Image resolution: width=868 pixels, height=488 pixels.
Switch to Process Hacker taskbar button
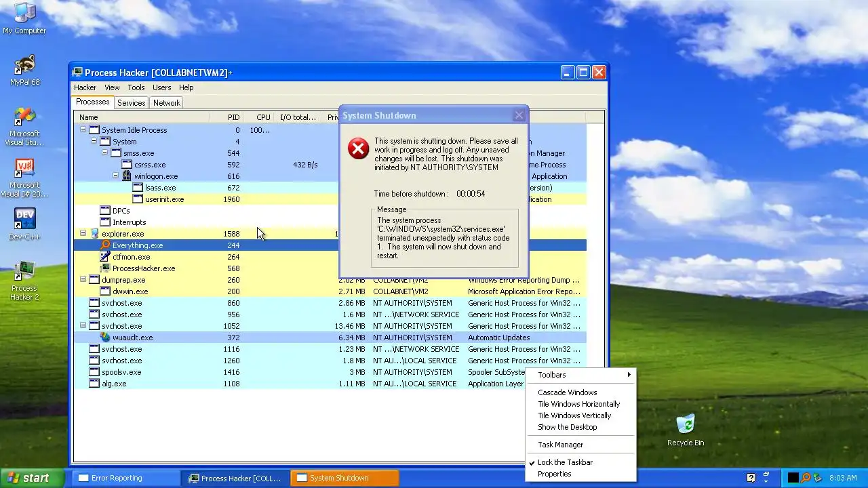pos(235,478)
